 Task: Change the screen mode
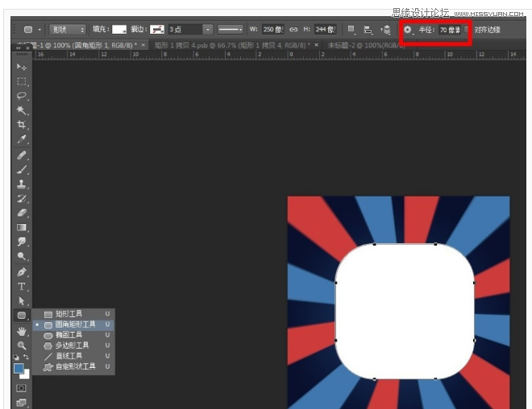click(22, 403)
